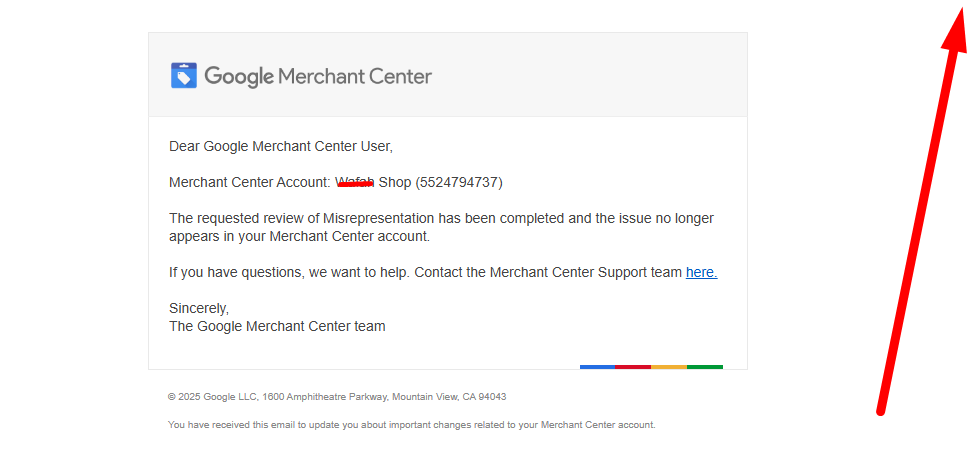Image resolution: width=968 pixels, height=469 pixels.
Task: Click the "Contact the Merchant Center Support team" text
Action: [x=547, y=272]
